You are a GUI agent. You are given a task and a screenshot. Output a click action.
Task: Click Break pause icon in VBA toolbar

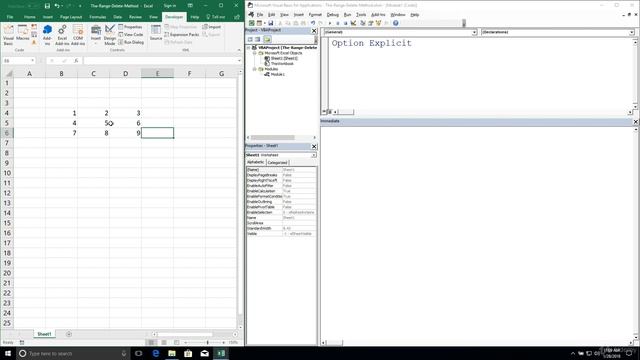pyautogui.click(x=338, y=23)
